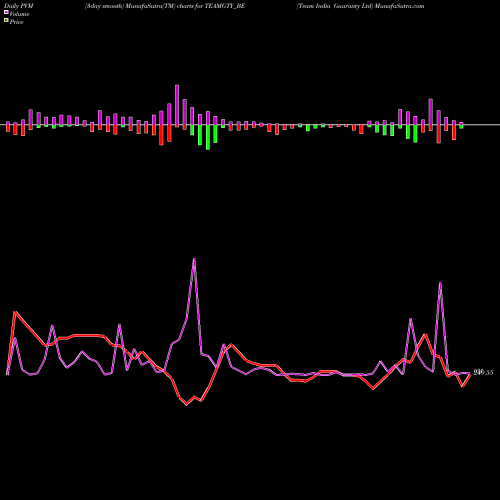Viewport: 500px width, 500px height.
Task: Click the Price legend color swatch
Action: coord(6,21)
